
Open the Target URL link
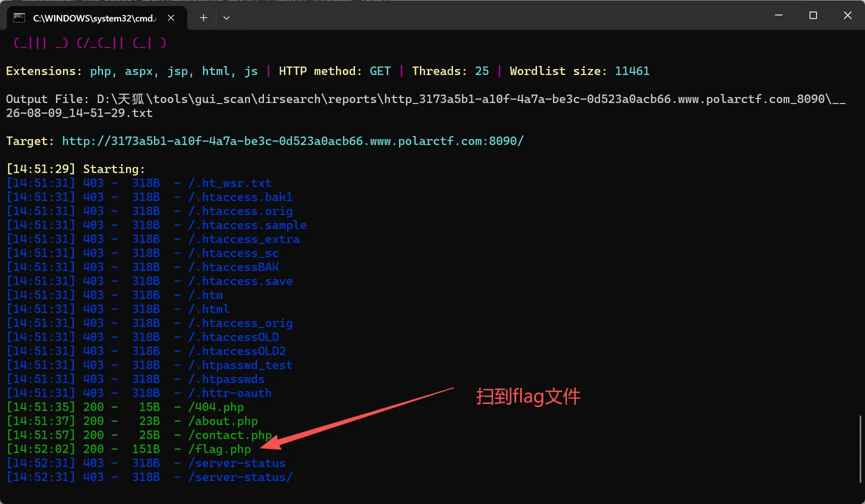click(292, 141)
